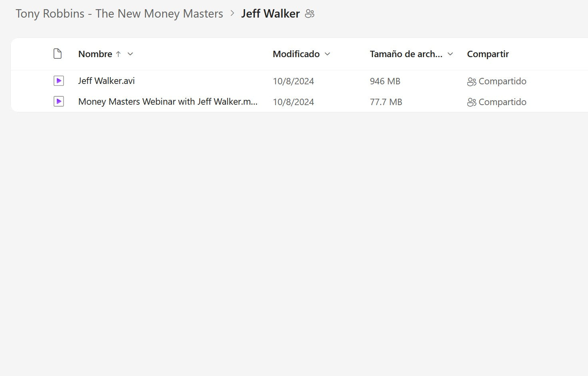Click the Compartido text for Jeff Walker.avi

502,82
